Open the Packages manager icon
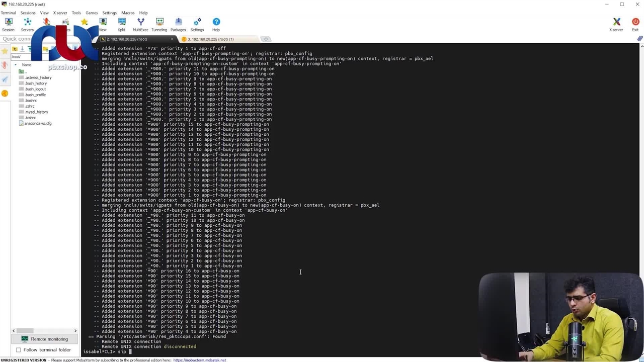The height and width of the screenshot is (362, 644). point(178,24)
